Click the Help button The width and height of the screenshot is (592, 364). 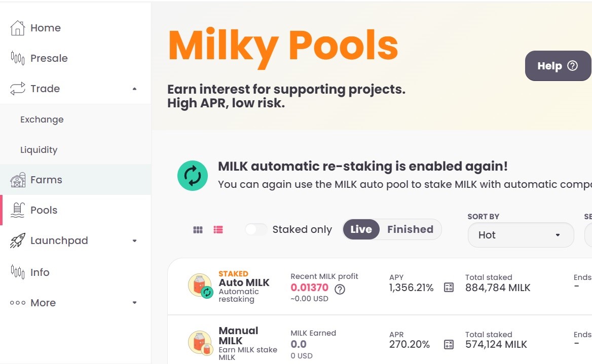(x=558, y=66)
